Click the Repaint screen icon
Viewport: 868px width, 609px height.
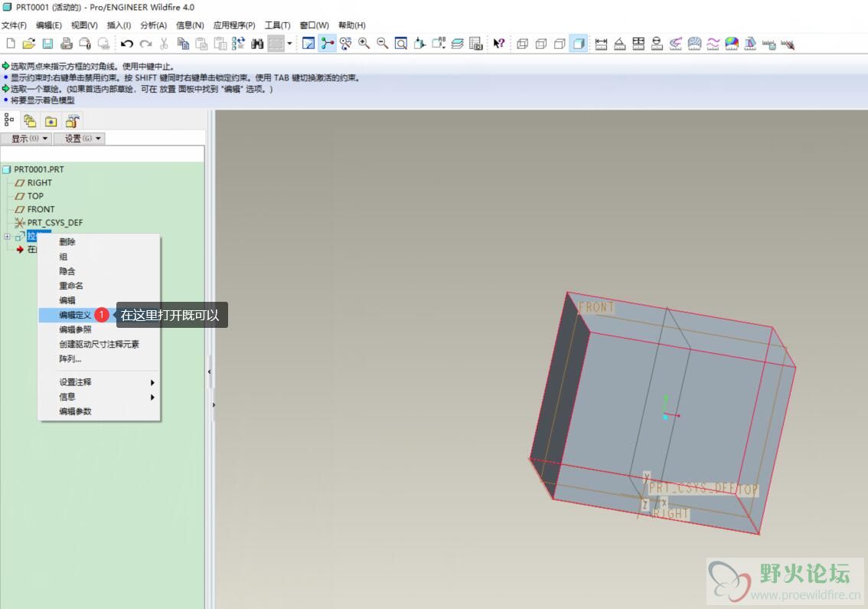pyautogui.click(x=308, y=43)
